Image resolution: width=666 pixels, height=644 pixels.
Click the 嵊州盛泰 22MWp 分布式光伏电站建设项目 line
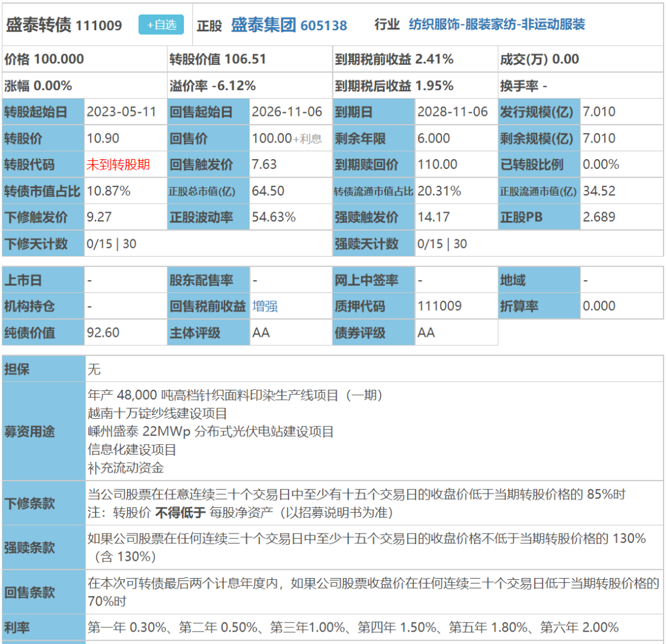click(x=210, y=432)
